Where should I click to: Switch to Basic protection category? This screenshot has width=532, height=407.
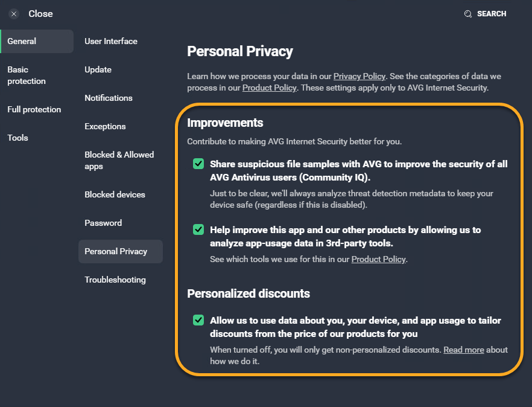coord(27,75)
